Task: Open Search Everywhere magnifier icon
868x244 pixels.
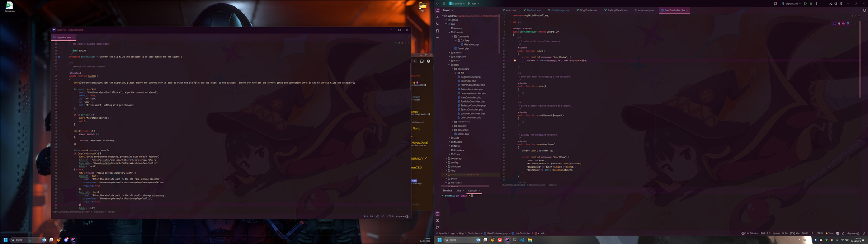Action: (x=836, y=4)
